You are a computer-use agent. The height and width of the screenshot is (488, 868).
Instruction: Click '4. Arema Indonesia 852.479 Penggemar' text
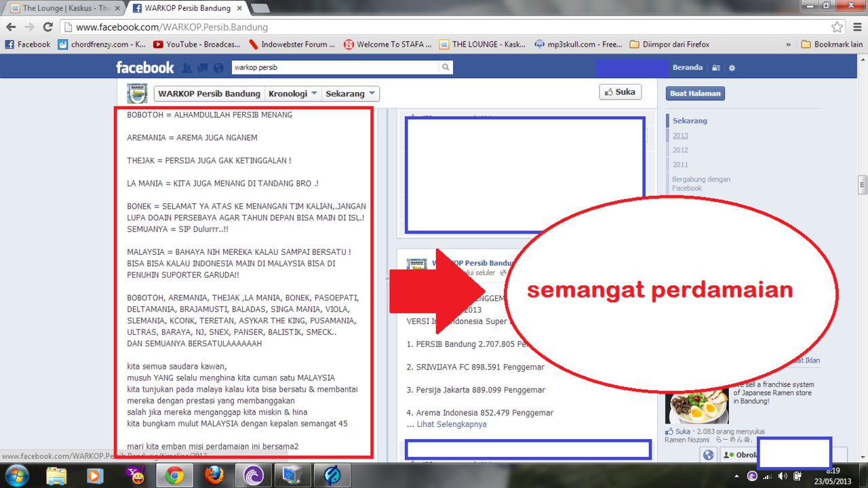tap(480, 412)
